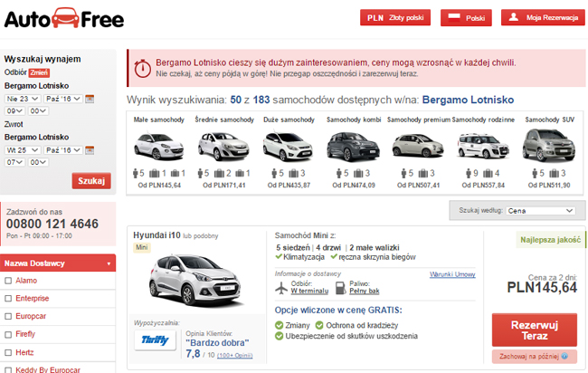This screenshot has height=373, width=588.
Task: Open the PLN Złoty polski currency menu
Action: tap(395, 17)
